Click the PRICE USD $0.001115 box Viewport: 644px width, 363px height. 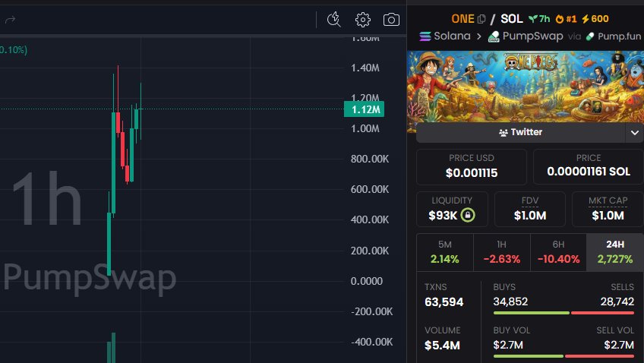pyautogui.click(x=472, y=167)
